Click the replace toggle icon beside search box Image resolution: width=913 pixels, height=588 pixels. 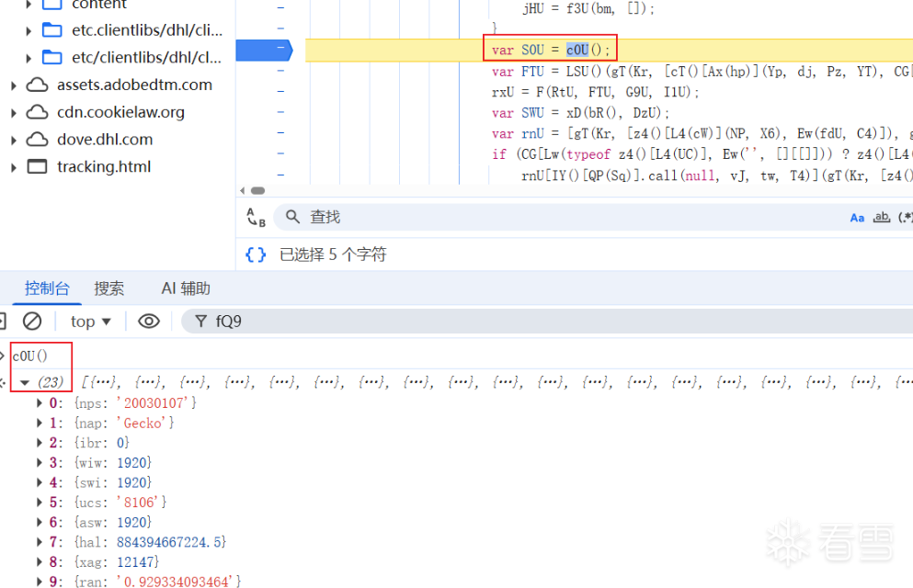click(x=256, y=217)
